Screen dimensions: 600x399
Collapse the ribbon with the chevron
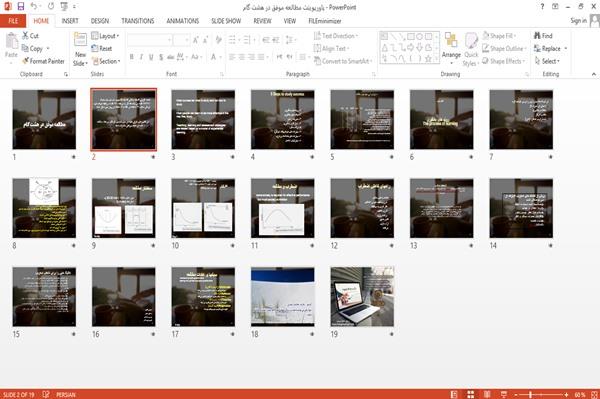click(x=594, y=74)
